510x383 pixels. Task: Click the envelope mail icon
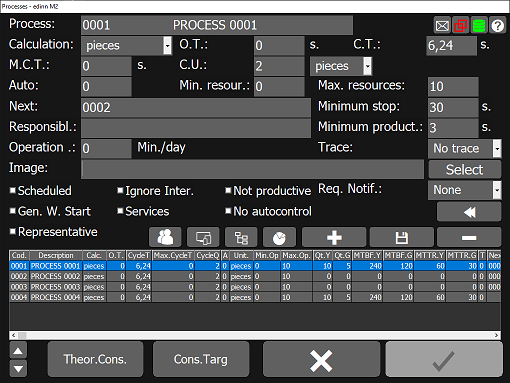click(x=442, y=25)
